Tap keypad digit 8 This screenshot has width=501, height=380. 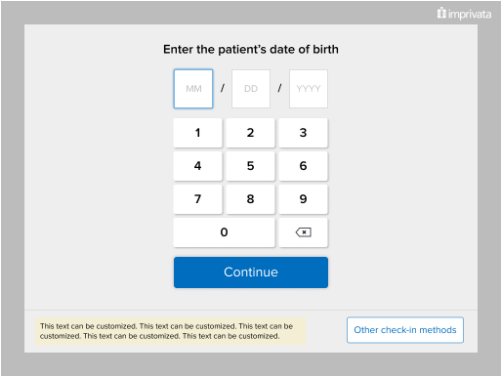(x=250, y=199)
